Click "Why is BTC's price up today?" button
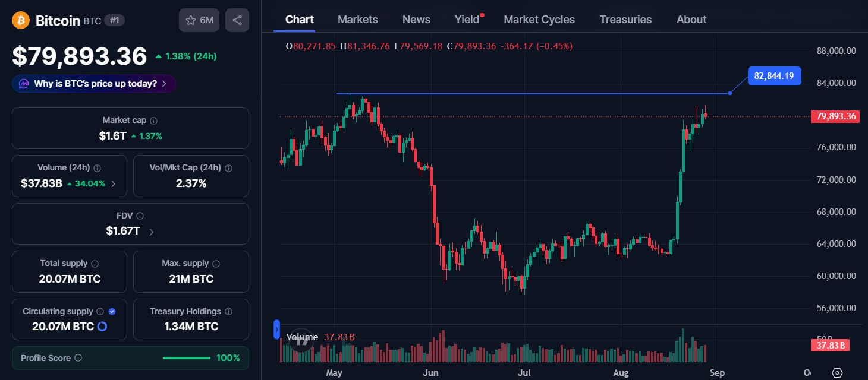 click(x=94, y=84)
